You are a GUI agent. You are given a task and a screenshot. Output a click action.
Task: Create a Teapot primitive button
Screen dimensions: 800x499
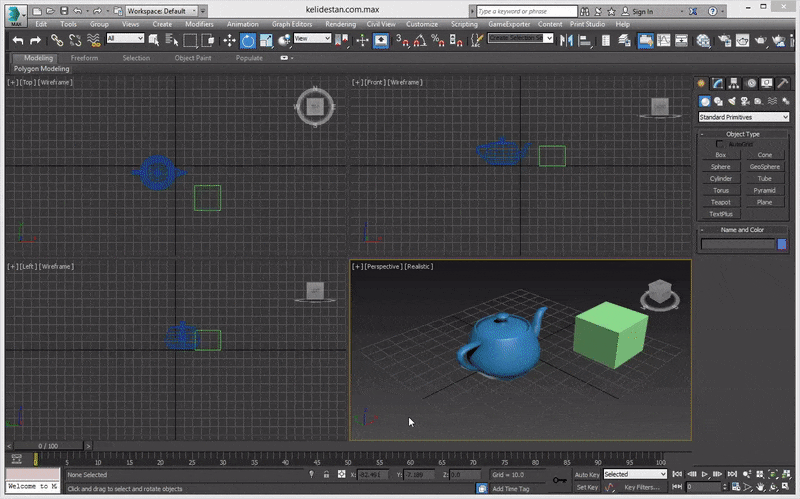tap(720, 202)
